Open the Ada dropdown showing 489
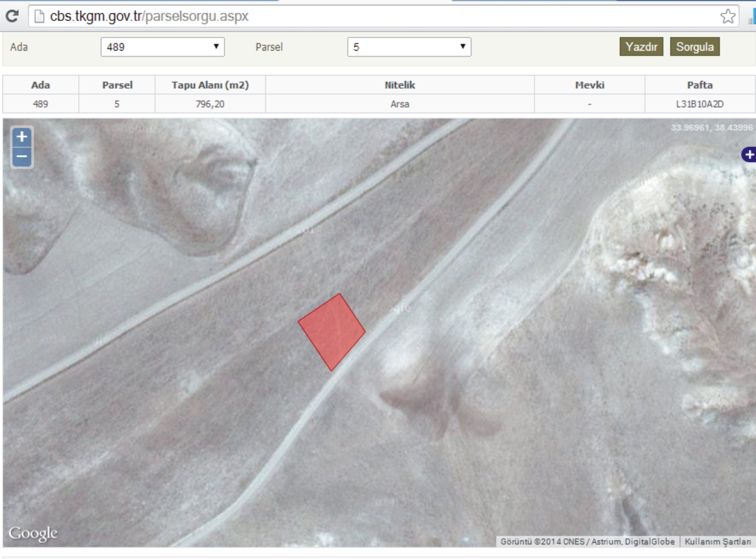Image resolution: width=756 pixels, height=559 pixels. point(162,47)
